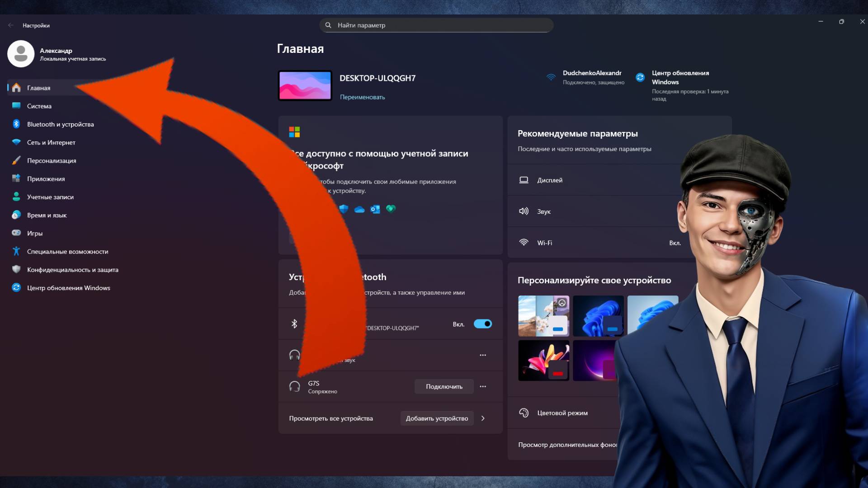868x488 pixels.
Task: Open Центр обновления Windows sidebar icon
Action: (x=16, y=288)
